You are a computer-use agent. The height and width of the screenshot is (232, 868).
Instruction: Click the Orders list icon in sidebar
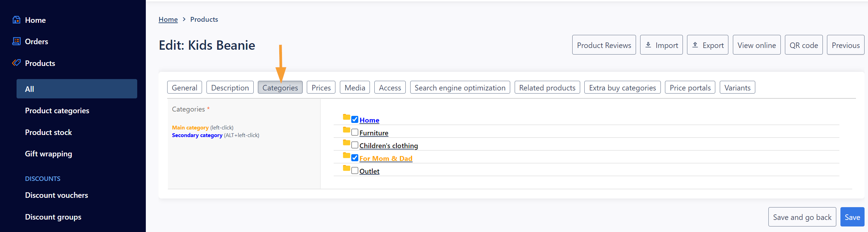[x=16, y=41]
